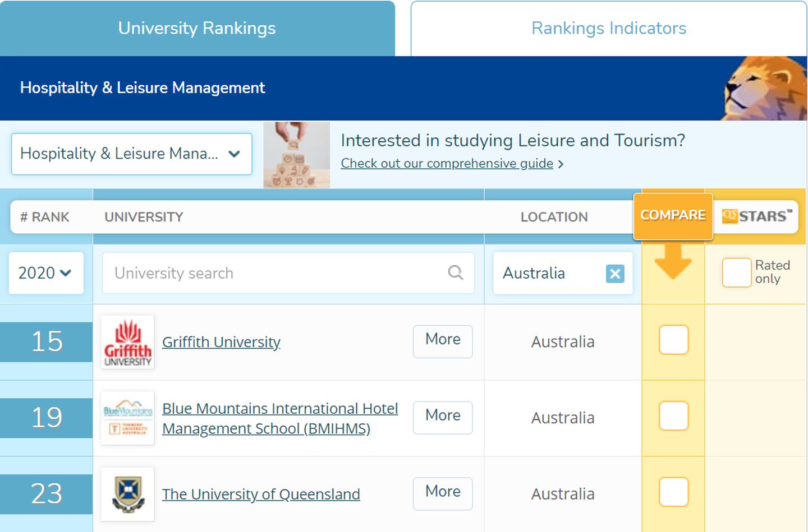Click the UNIVERSITY column header
This screenshot has width=808, height=532.
tap(144, 217)
